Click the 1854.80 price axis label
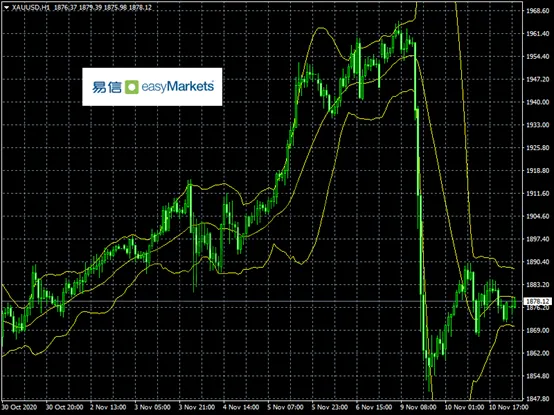Screen dimensions: 554x415 (x=538, y=376)
